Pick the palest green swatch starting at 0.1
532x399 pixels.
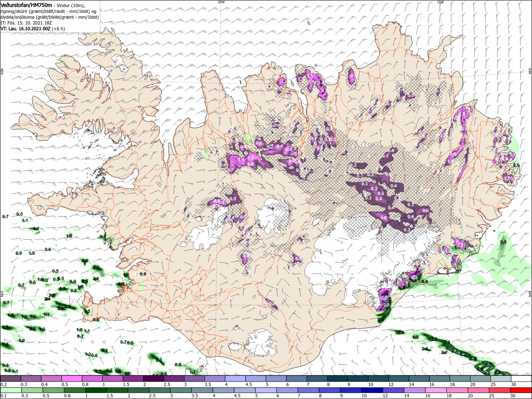[10, 390]
